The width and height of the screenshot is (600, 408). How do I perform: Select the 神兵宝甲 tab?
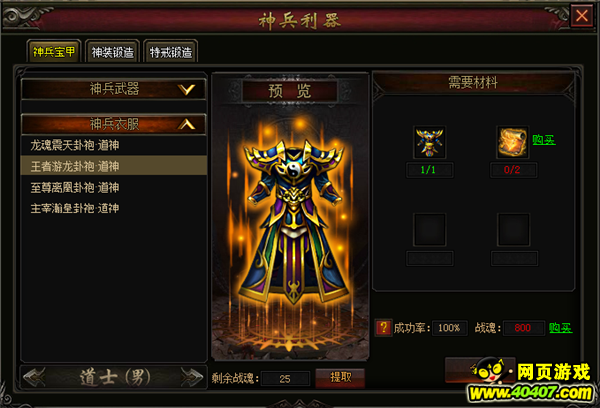54,51
